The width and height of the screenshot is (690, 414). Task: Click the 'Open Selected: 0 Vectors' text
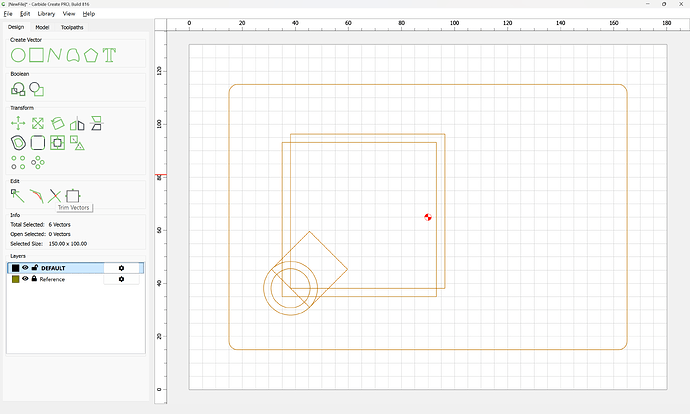(40, 234)
